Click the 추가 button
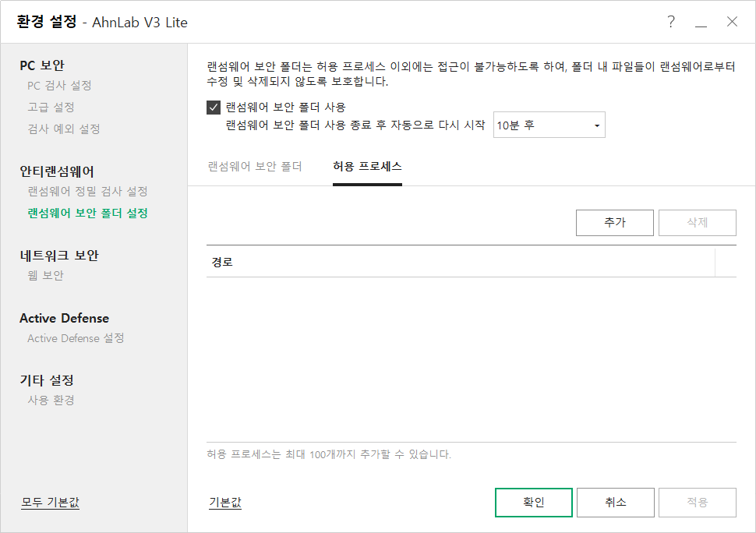 tap(615, 223)
